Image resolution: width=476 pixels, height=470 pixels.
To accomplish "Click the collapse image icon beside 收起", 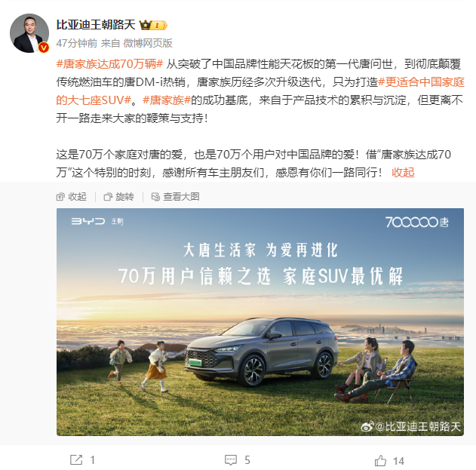I will [60, 197].
